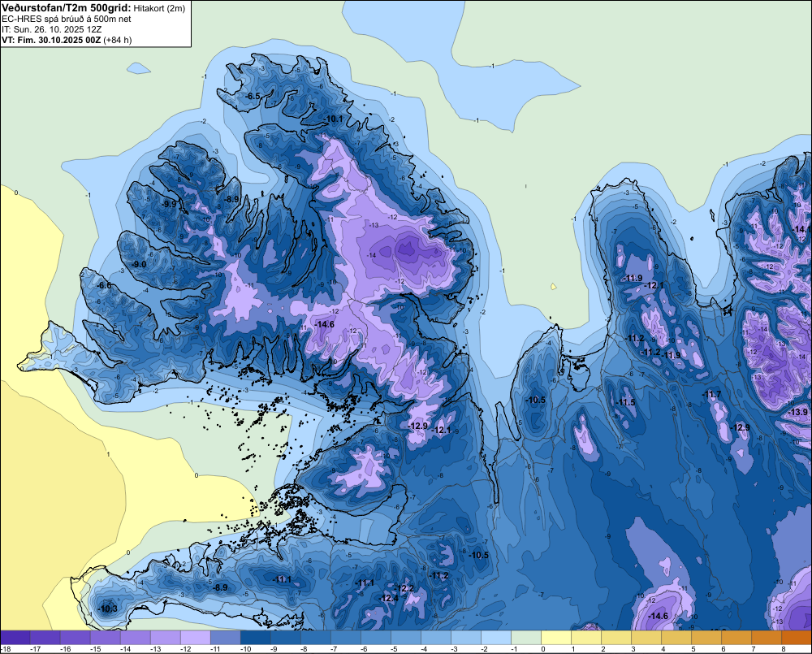812x654 pixels.
Task: Click the title text "Veðurstofan/T2m 500grid:"
Action: pyautogui.click(x=67, y=8)
